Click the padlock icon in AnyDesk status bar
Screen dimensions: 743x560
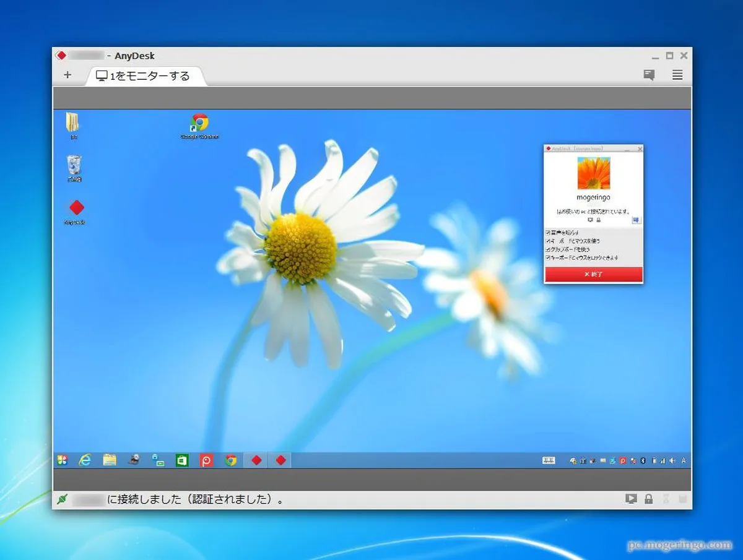coord(648,499)
